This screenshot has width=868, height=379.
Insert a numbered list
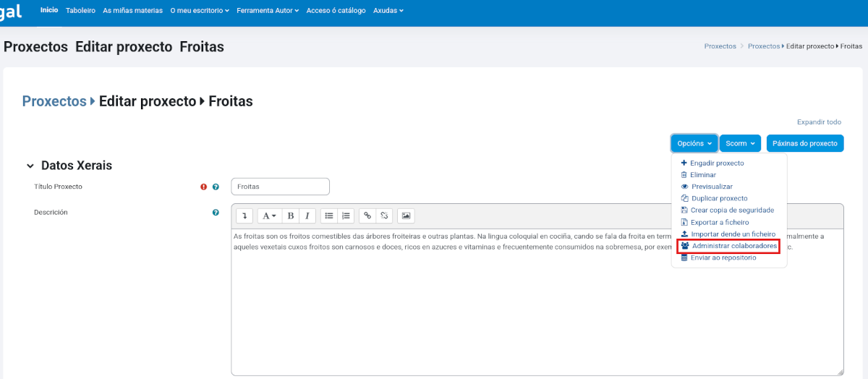click(346, 216)
